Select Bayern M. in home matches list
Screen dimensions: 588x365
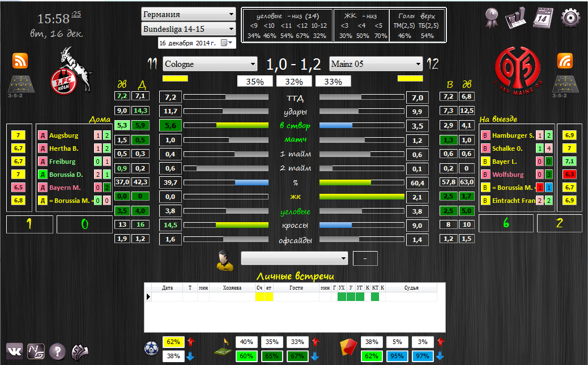tap(65, 188)
